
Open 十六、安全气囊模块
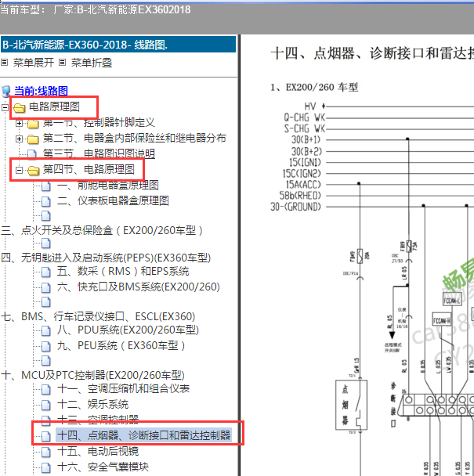point(103,467)
